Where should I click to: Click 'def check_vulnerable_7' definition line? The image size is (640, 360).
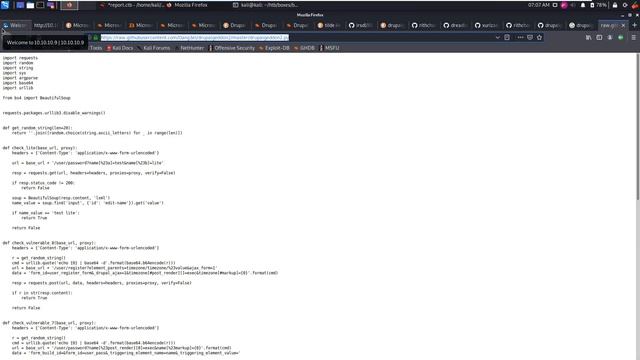(49, 323)
